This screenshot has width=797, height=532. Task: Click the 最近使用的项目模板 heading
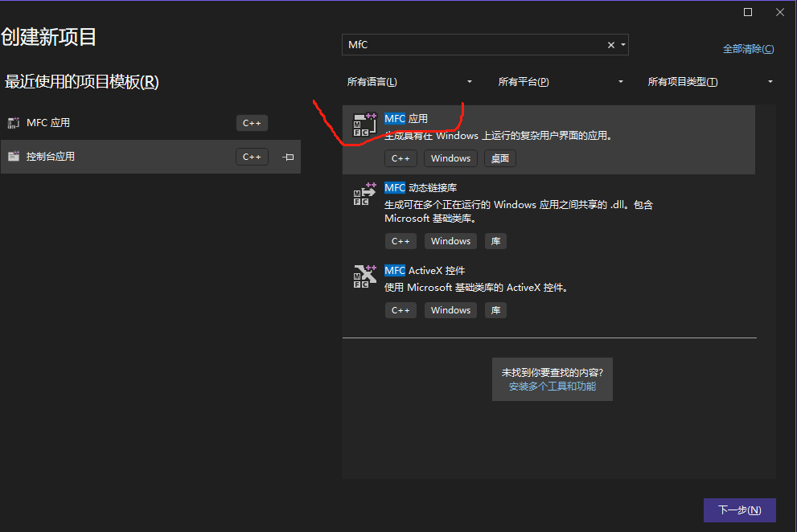(x=82, y=82)
